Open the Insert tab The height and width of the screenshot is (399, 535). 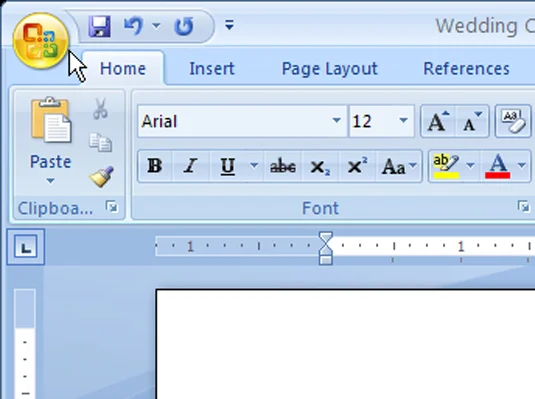click(x=212, y=69)
